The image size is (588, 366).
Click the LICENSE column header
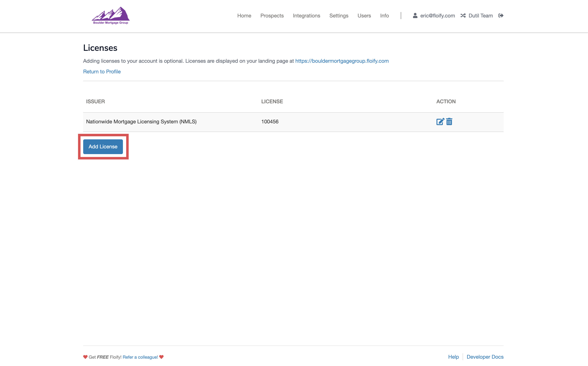click(x=272, y=101)
